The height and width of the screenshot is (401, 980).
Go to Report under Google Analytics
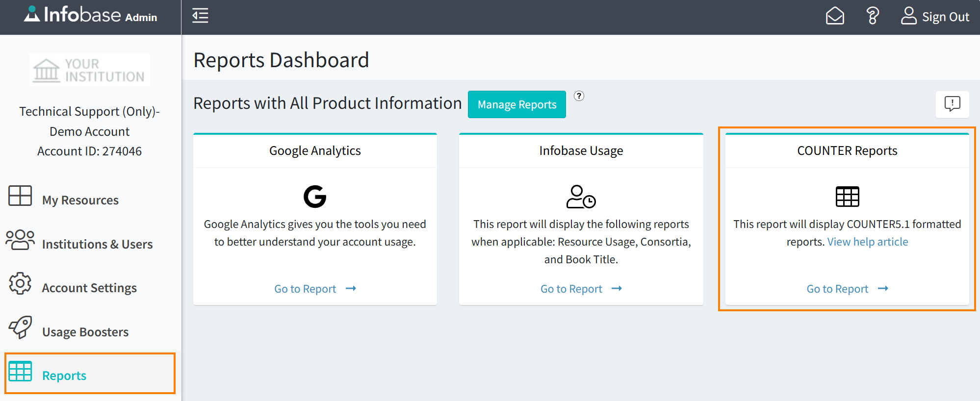tap(305, 289)
